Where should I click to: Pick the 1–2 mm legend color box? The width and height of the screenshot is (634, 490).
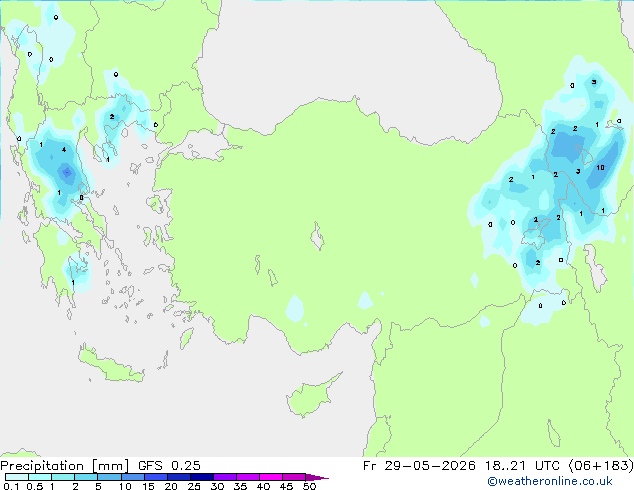(63, 477)
